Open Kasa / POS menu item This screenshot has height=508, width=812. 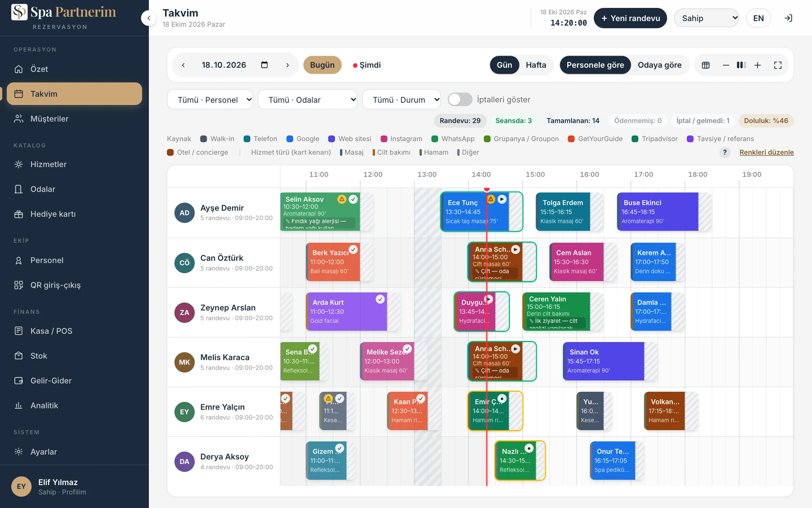[74, 331]
